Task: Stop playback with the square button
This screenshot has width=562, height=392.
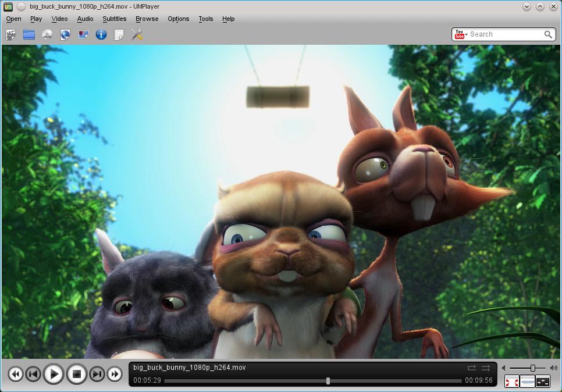Action: coord(76,374)
